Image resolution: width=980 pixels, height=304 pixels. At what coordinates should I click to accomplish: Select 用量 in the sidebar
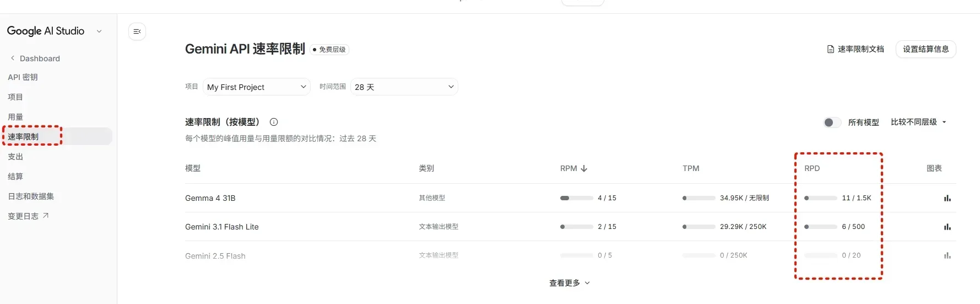tap(15, 117)
